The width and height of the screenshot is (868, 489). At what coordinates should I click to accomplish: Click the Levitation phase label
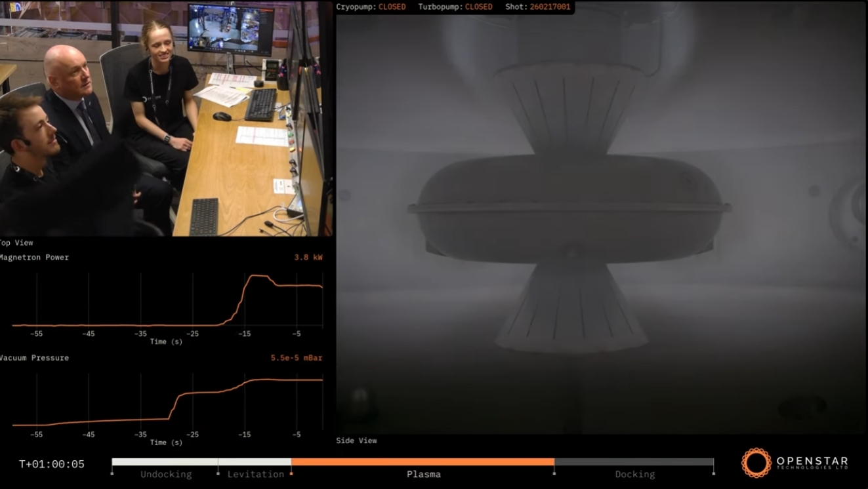(x=255, y=475)
